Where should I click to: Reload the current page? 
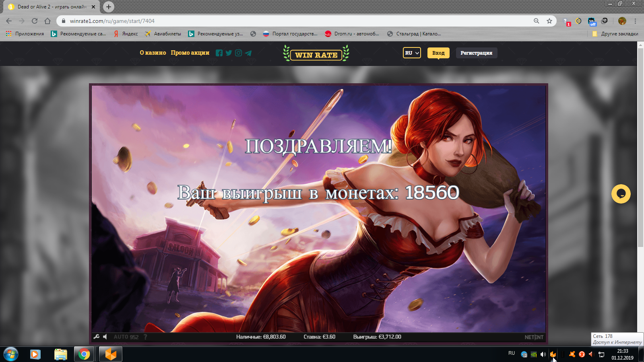(35, 21)
